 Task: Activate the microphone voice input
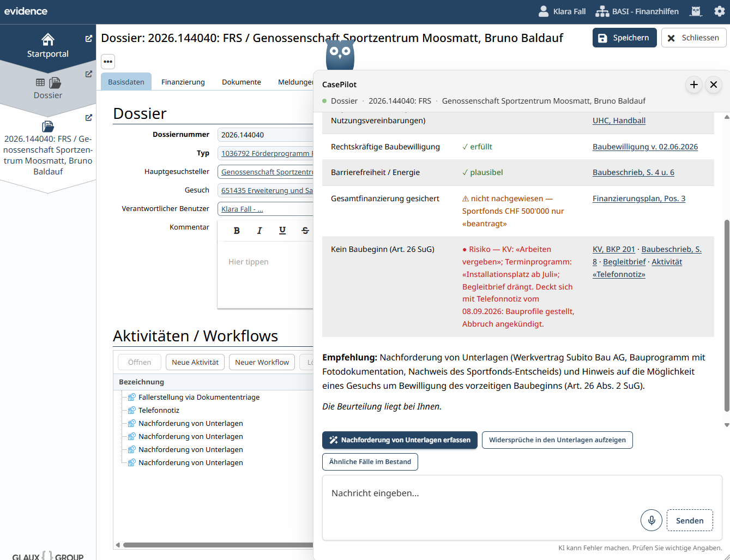point(651,520)
